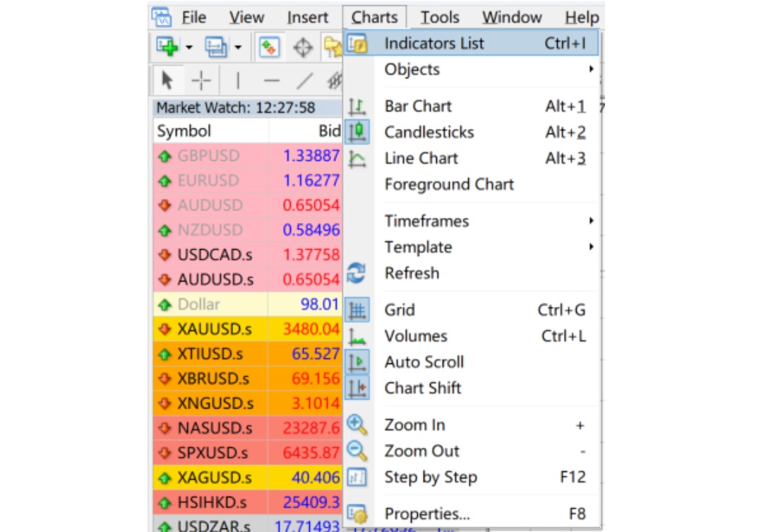The height and width of the screenshot is (532, 778).
Task: Select the Vertical Line tool
Action: click(238, 80)
